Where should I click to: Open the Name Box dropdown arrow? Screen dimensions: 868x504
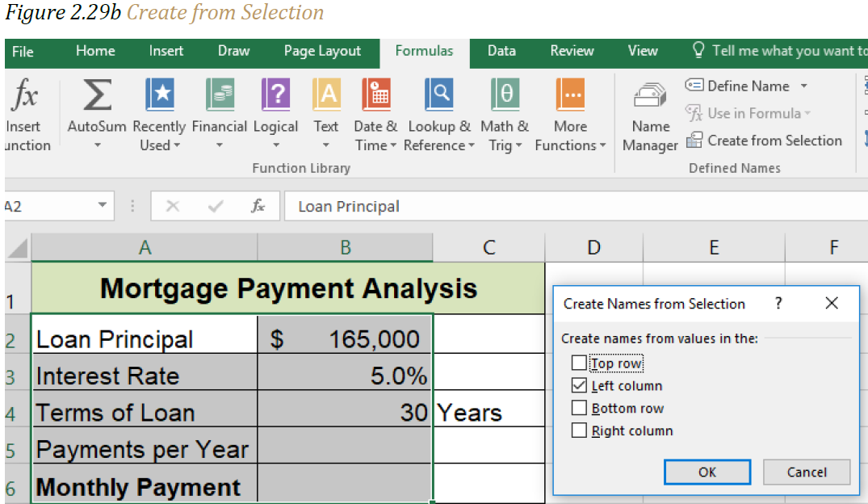tap(103, 205)
